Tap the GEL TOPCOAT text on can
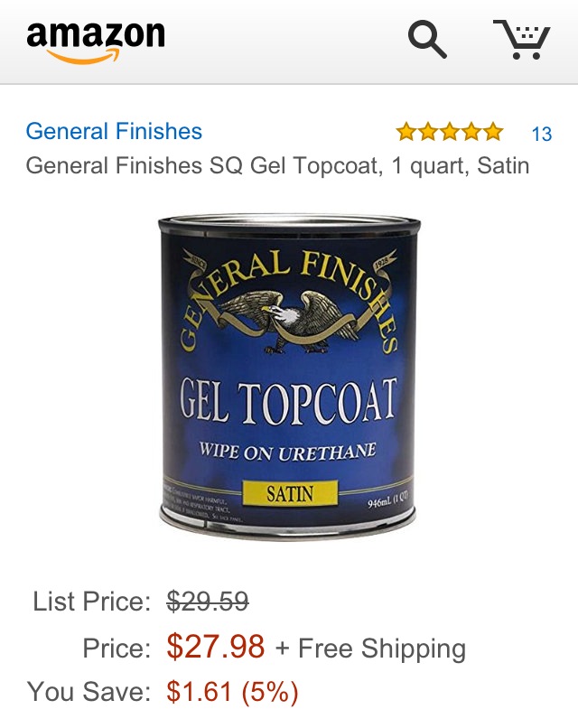This screenshot has height=728, width=578. point(288,401)
